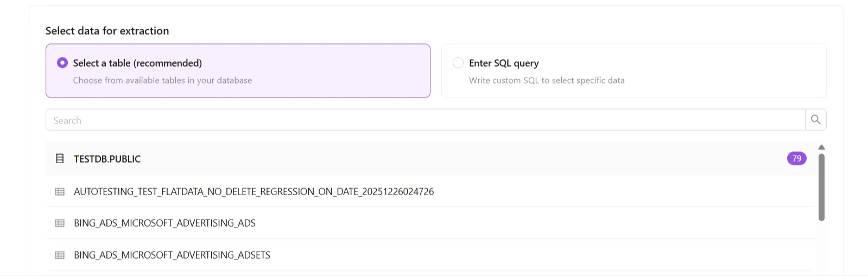This screenshot has height=276, width=868.
Task: Click 'Choose from available tables' description
Action: click(x=162, y=80)
